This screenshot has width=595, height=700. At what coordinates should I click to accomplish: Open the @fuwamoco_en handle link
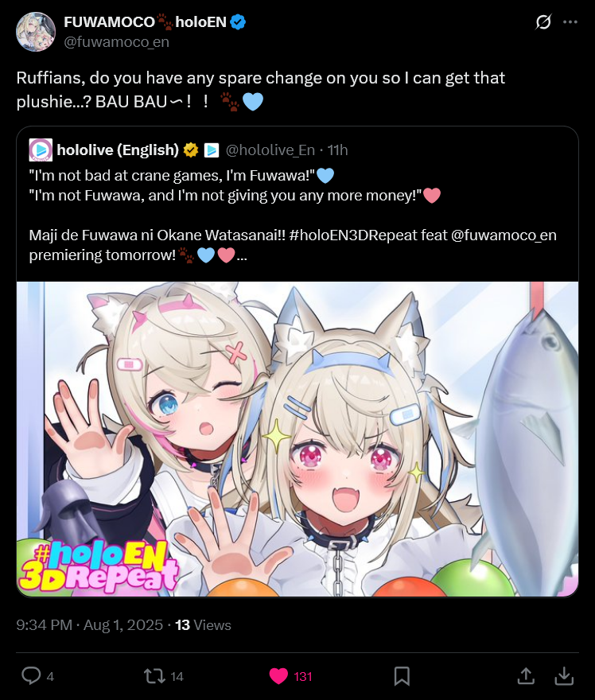pyautogui.click(x=116, y=42)
